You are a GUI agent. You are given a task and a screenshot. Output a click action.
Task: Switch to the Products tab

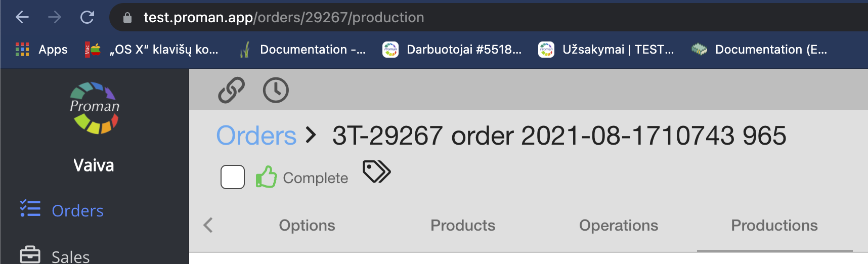[463, 226]
